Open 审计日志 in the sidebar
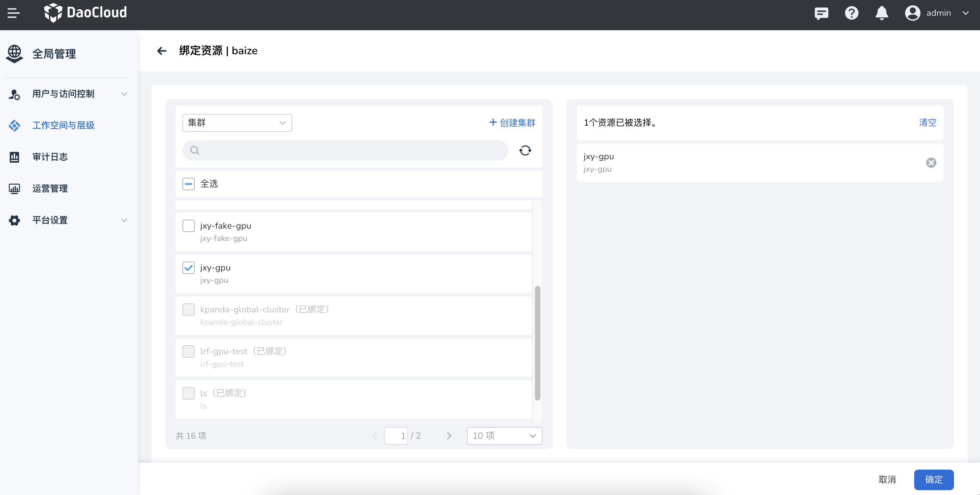980x495 pixels. coord(50,157)
